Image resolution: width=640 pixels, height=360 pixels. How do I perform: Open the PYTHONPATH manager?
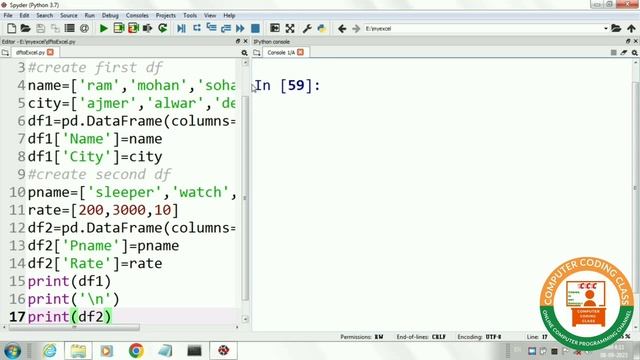[x=322, y=29]
